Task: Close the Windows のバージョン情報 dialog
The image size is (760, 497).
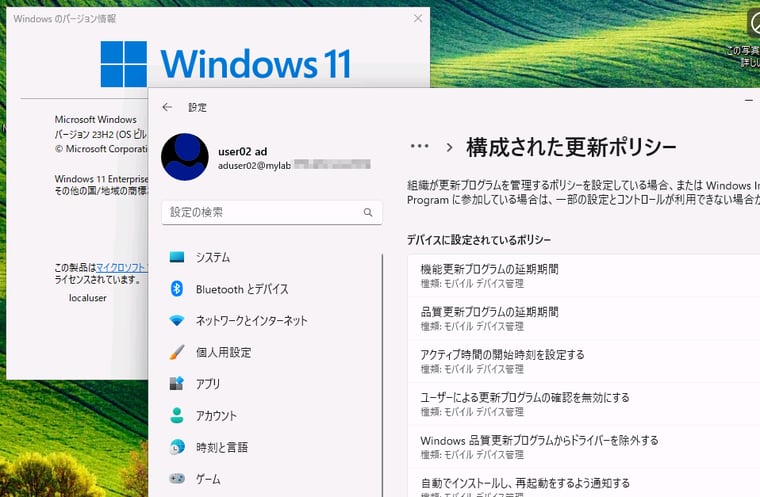Action: pyautogui.click(x=418, y=18)
